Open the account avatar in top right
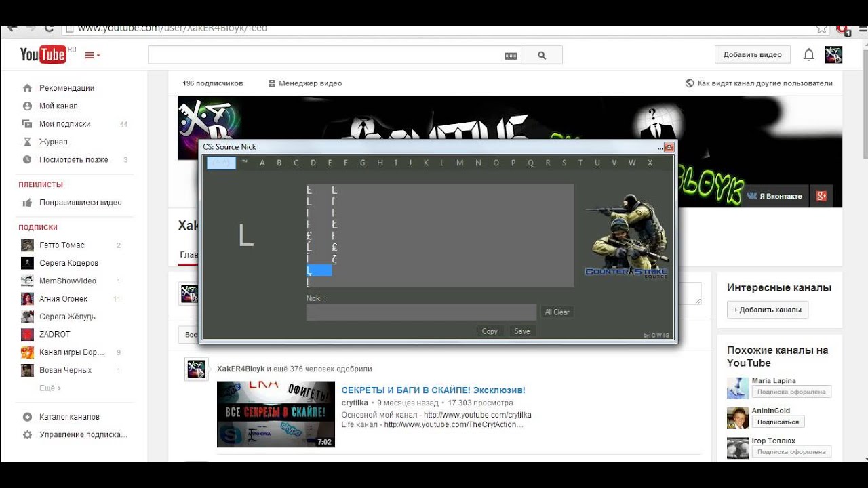Image resolution: width=868 pixels, height=488 pixels. (x=833, y=55)
